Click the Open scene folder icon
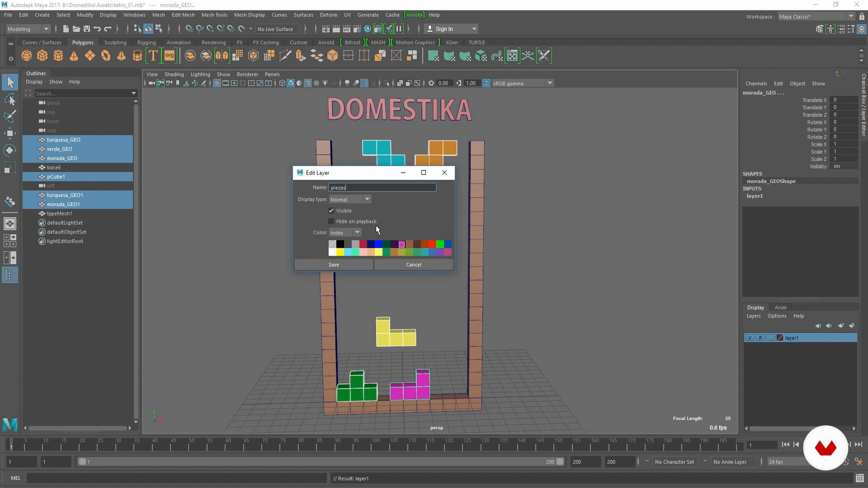Screen dimensions: 868x488 76,29
